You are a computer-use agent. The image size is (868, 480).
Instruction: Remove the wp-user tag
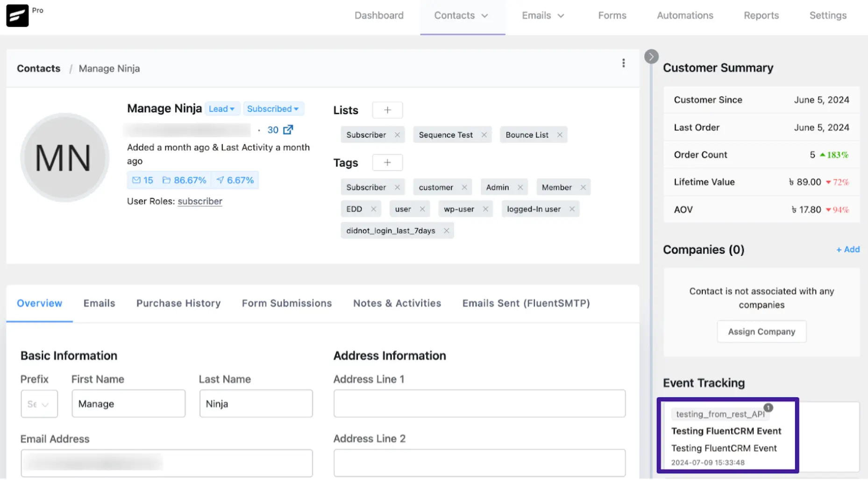[x=485, y=209]
